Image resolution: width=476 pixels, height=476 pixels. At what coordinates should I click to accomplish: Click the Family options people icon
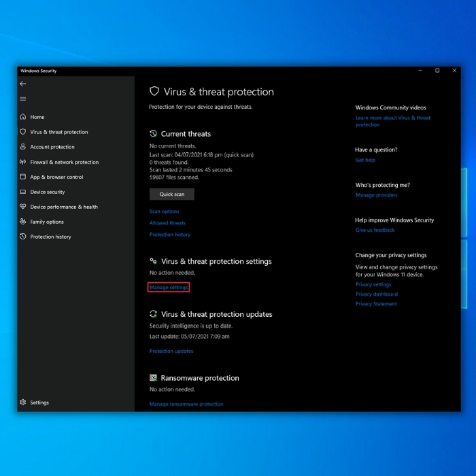tap(22, 221)
